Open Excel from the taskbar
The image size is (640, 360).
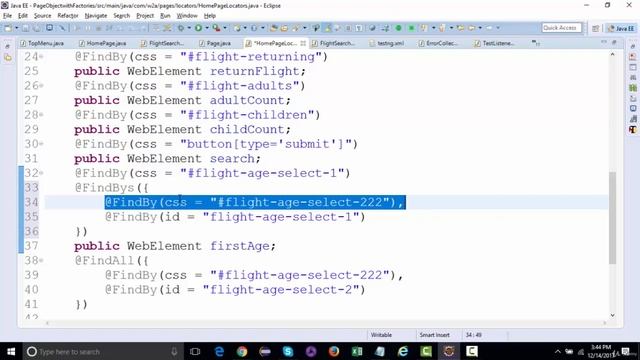pos(357,351)
